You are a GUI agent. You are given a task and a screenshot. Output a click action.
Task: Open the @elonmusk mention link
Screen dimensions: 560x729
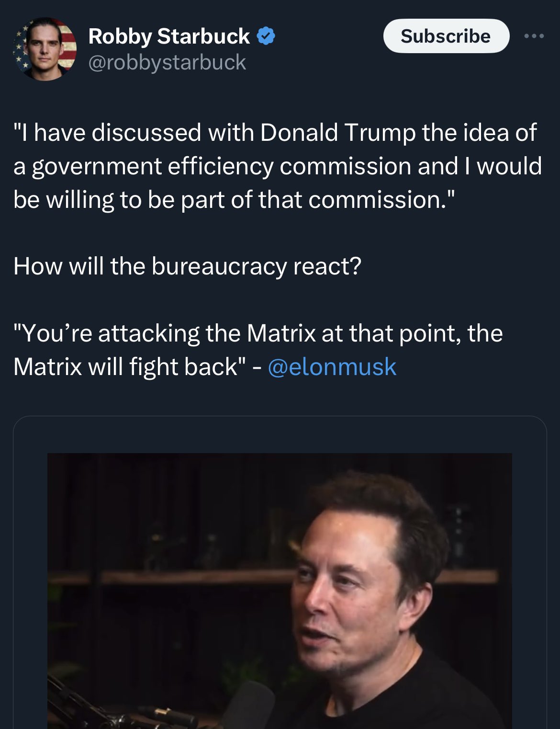click(332, 367)
